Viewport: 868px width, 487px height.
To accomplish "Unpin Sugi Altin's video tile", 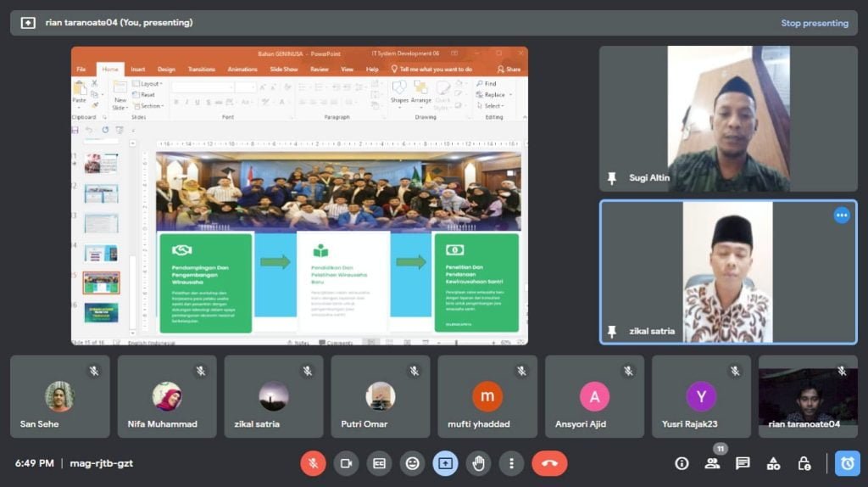I will tap(612, 178).
